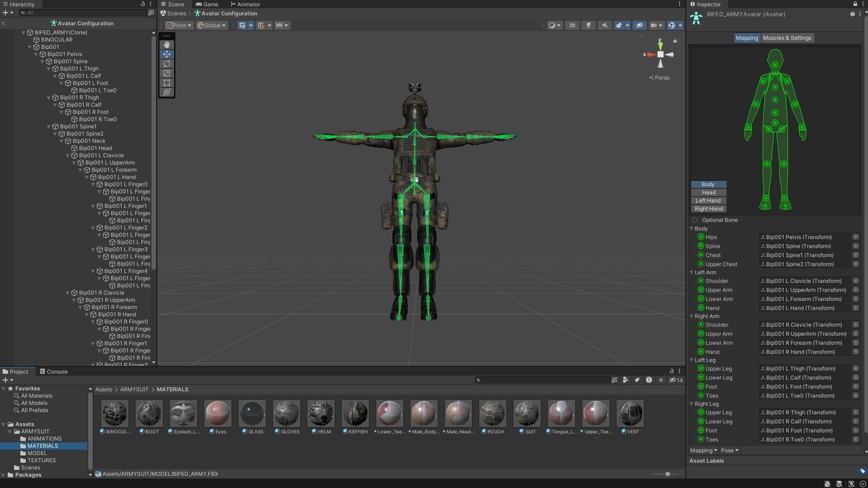
Task: Toggle 2D view mode
Action: [x=572, y=25]
